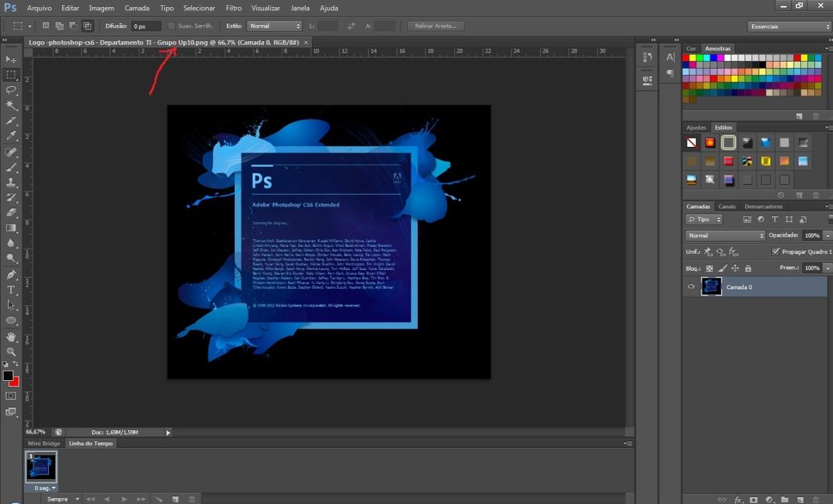This screenshot has width=833, height=504.
Task: Toggle lock position in Bloq. row
Action: [x=735, y=269]
